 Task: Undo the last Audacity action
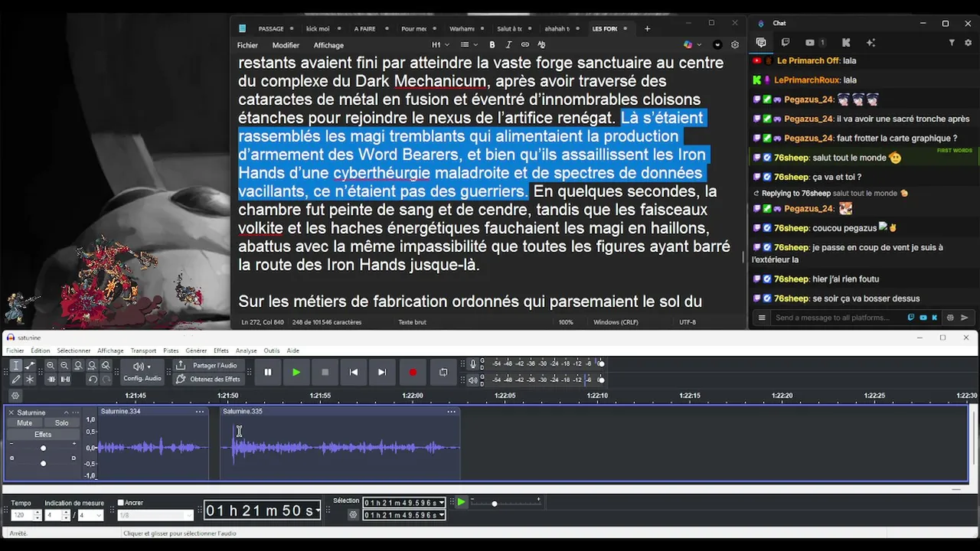[x=92, y=379]
